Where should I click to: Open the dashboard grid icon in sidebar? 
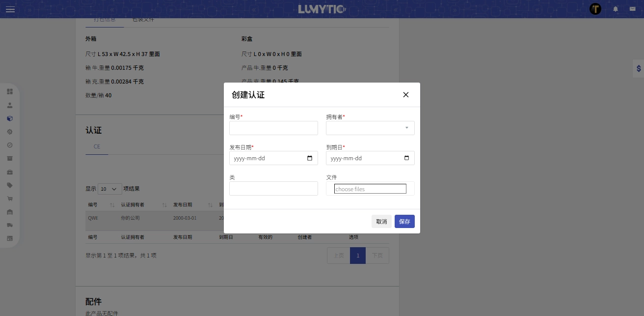(10, 91)
